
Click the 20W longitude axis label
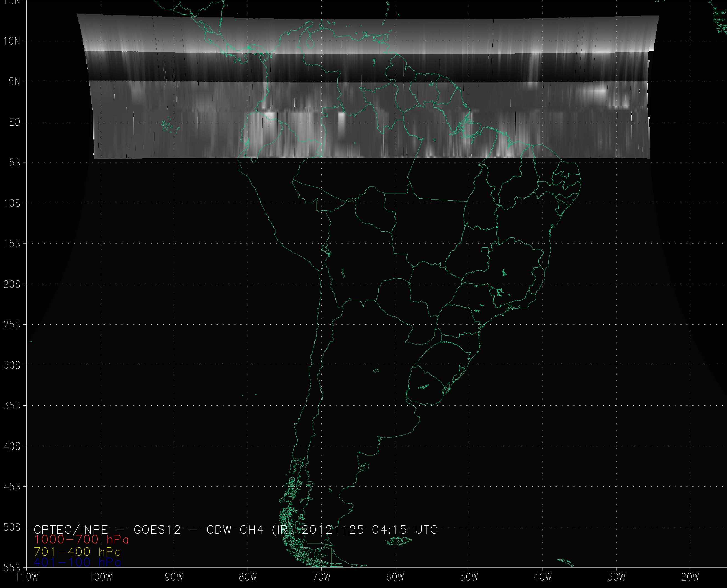(690, 577)
